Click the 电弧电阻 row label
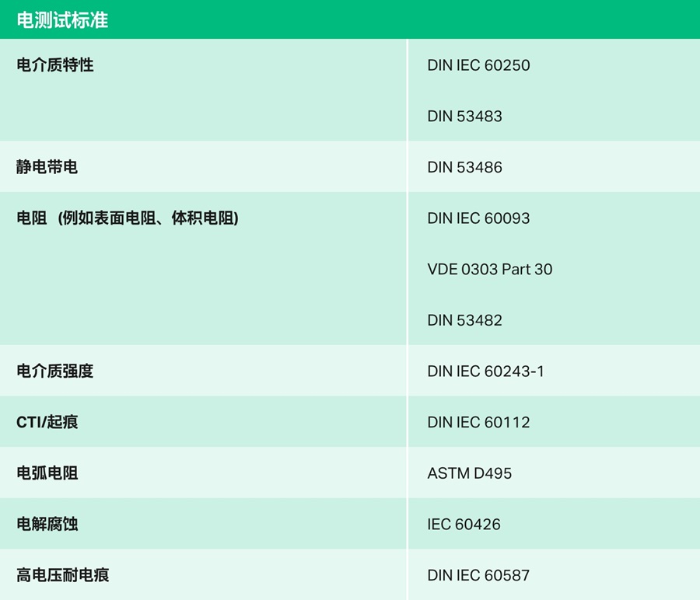Viewport: 700px width, 600px height. 47,473
